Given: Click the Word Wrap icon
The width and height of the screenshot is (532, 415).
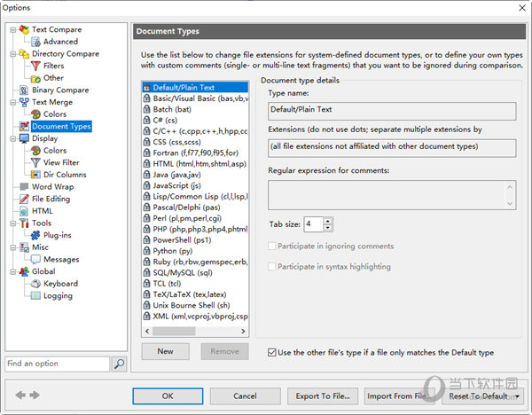Looking at the screenshot, I should point(24,186).
